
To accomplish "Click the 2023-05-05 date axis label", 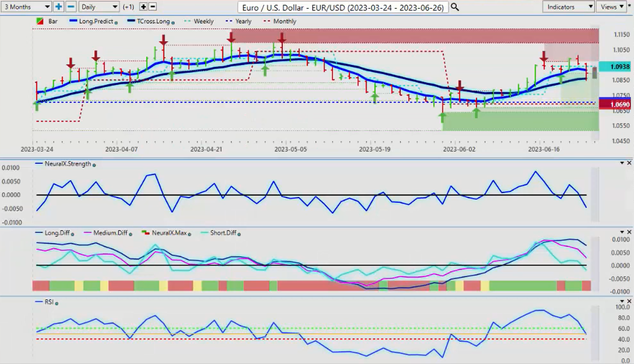I will click(290, 149).
